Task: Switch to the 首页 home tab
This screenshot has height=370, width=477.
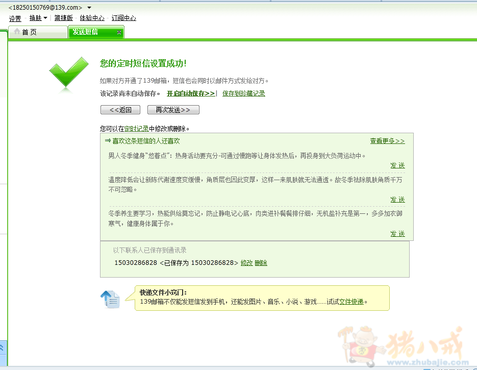Action: click(37, 32)
